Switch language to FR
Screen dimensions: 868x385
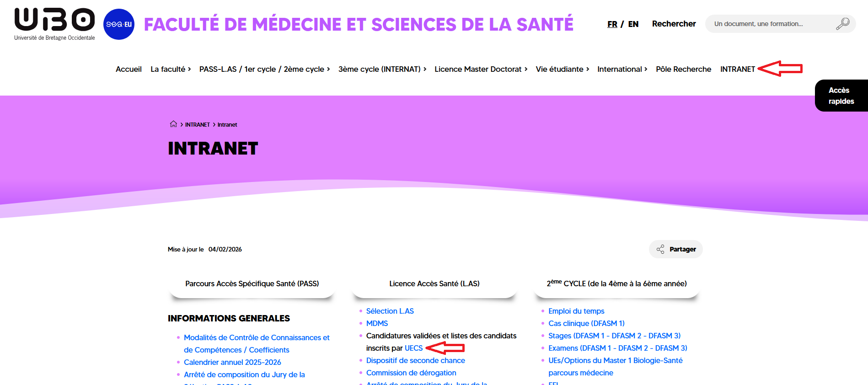(x=612, y=24)
